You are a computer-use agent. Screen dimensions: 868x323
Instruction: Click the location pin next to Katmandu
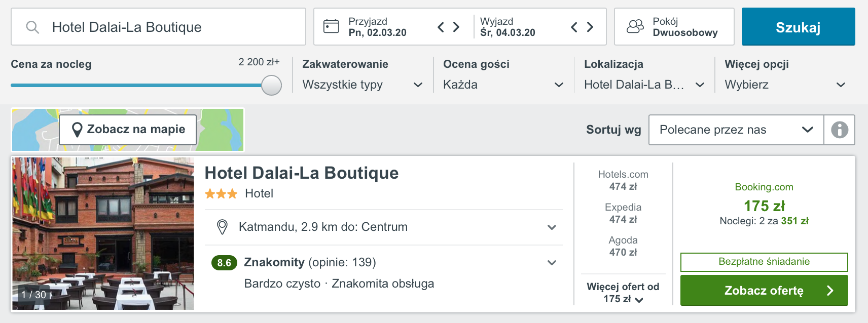[x=222, y=227]
